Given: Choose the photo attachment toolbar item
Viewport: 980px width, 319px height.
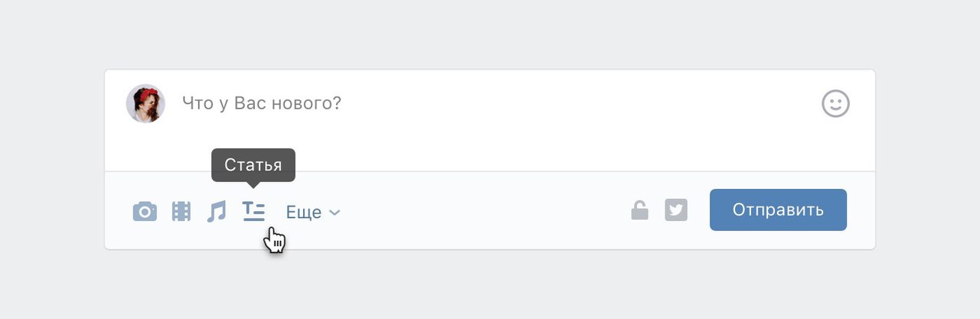Looking at the screenshot, I should (145, 211).
